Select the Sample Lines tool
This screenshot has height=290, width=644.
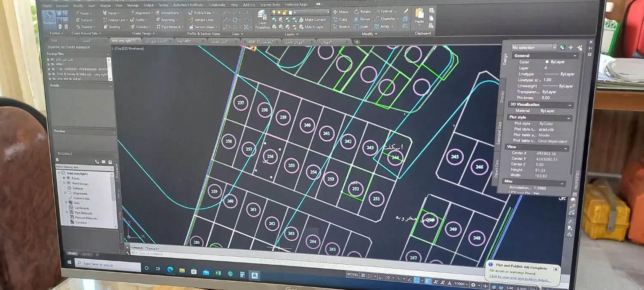pos(201,20)
